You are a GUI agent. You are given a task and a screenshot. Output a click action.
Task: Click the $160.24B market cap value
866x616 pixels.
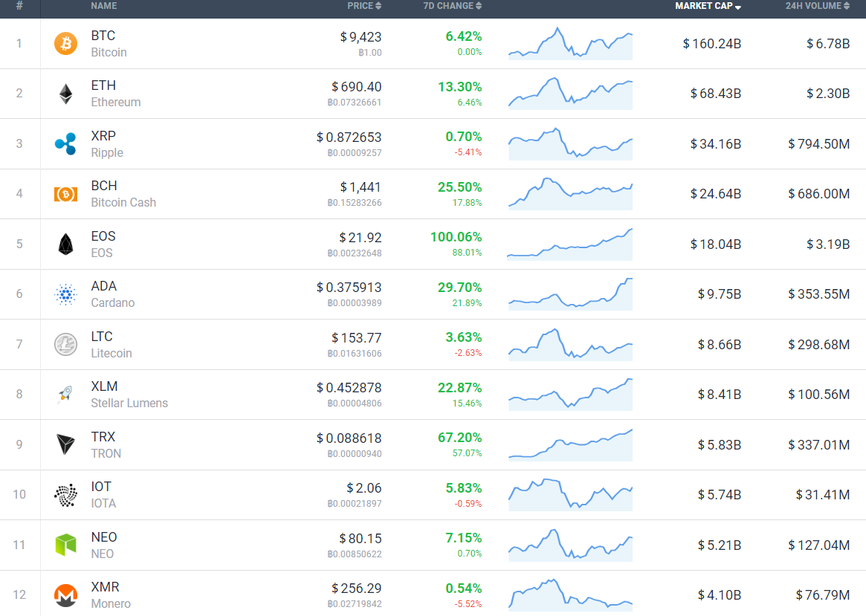pos(712,44)
